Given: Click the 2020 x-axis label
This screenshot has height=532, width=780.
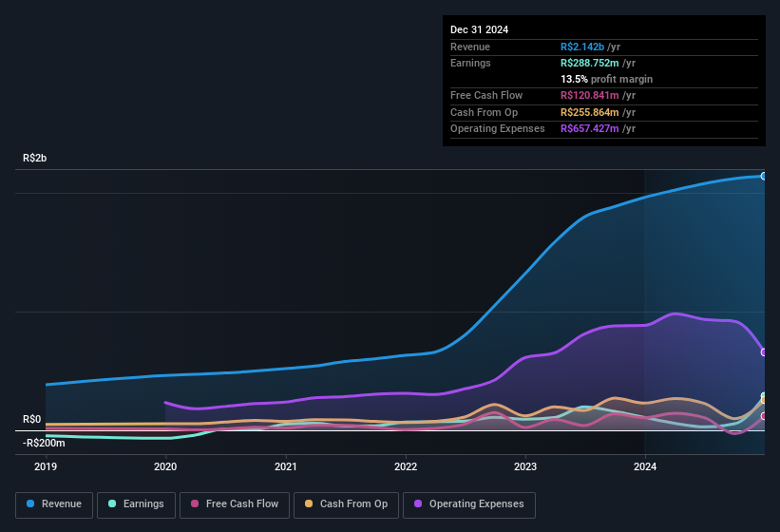Looking at the screenshot, I should 165,466.
